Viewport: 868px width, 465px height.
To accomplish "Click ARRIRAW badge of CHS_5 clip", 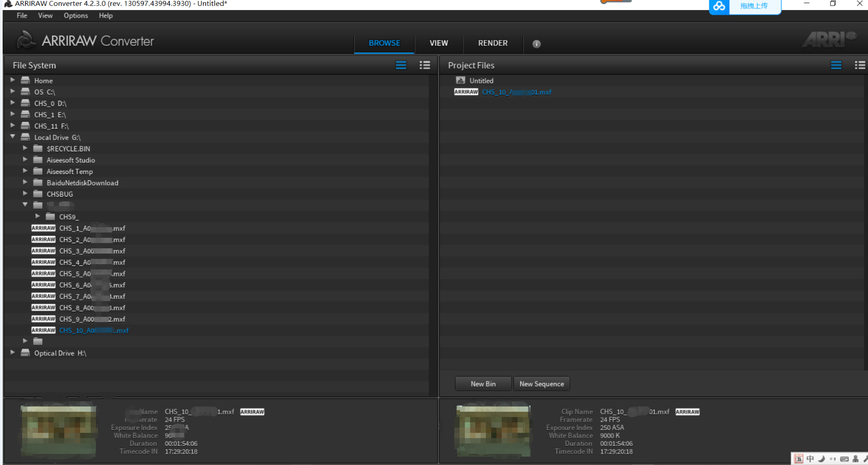I will pos(43,274).
